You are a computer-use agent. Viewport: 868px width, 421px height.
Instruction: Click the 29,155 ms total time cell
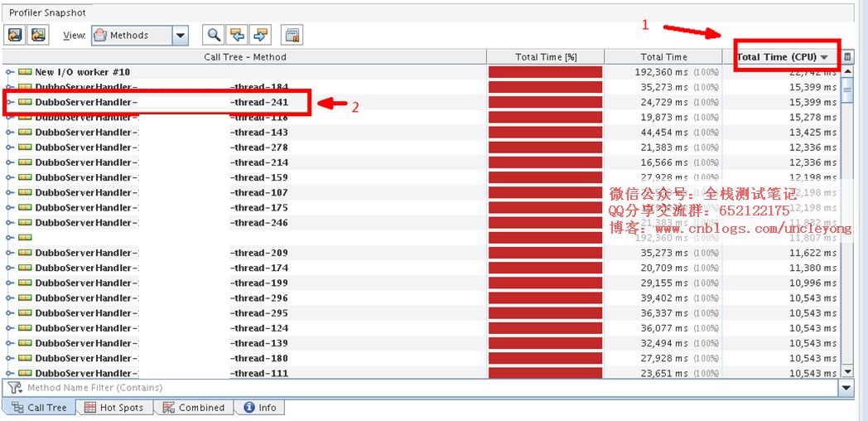664,283
